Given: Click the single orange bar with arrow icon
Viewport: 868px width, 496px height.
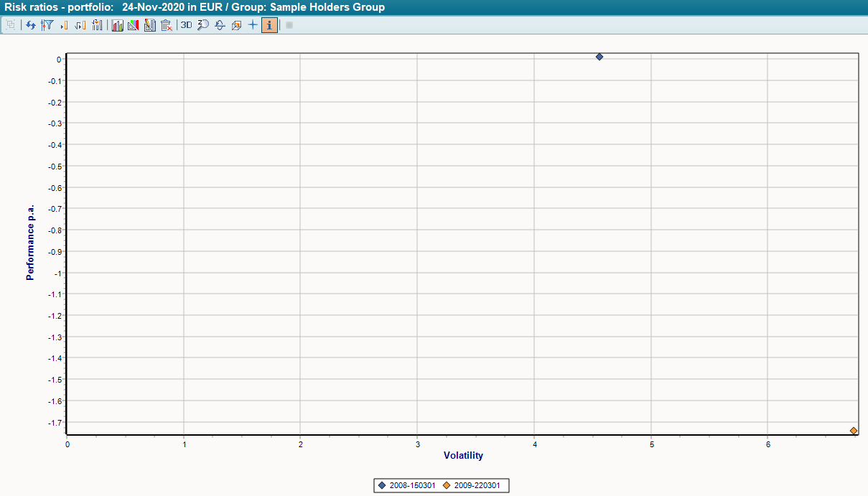Looking at the screenshot, I should click(64, 25).
